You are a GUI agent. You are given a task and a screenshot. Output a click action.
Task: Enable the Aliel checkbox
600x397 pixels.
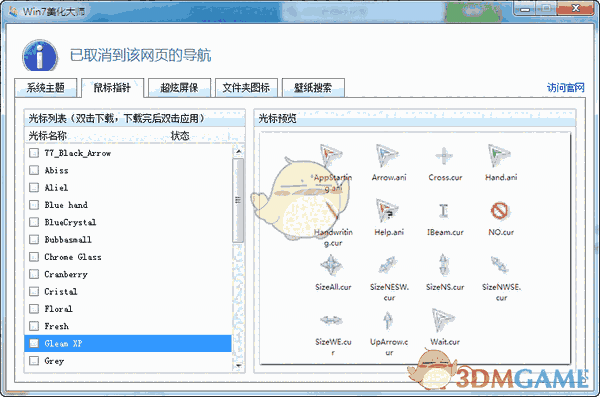click(x=34, y=188)
